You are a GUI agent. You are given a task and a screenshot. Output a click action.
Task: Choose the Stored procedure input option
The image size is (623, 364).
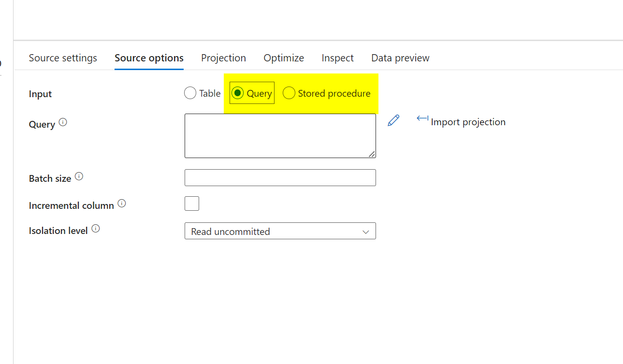pos(289,93)
